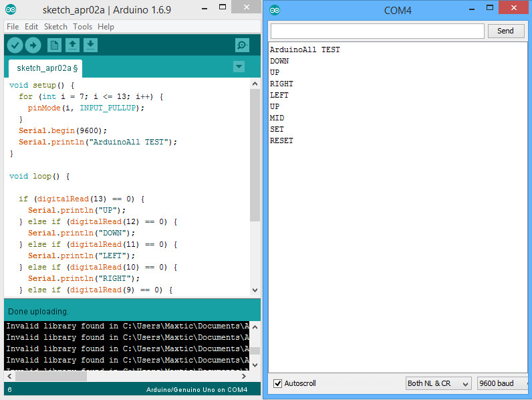Click 'SET' in serial output
This screenshot has width=532, height=400.
click(x=277, y=129)
